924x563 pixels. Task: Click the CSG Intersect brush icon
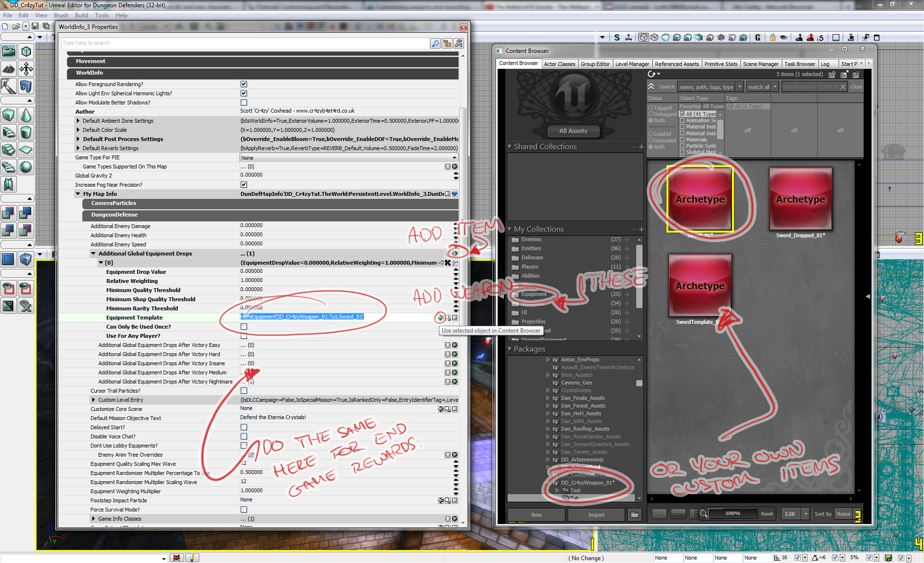[9, 230]
